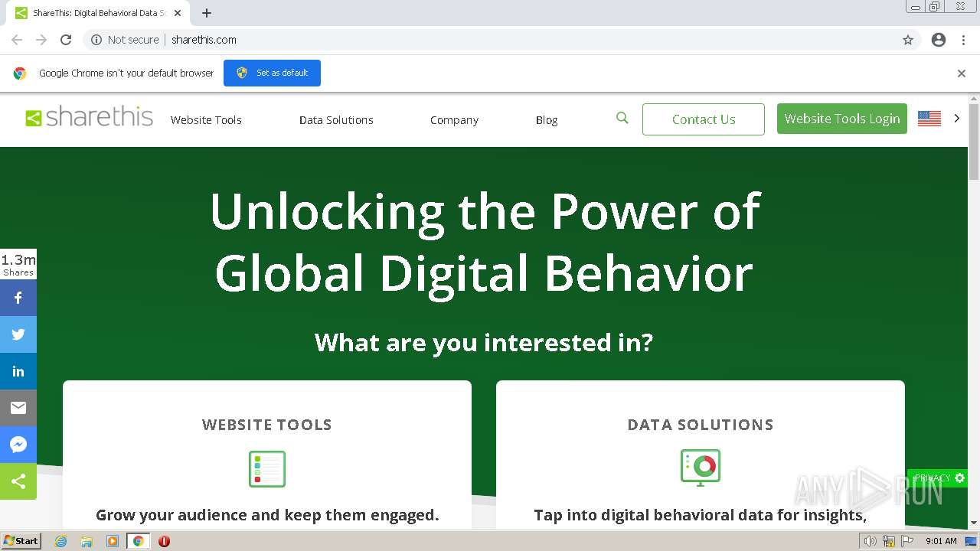The image size is (980, 551).
Task: Click Contact Us button
Action: 704,119
